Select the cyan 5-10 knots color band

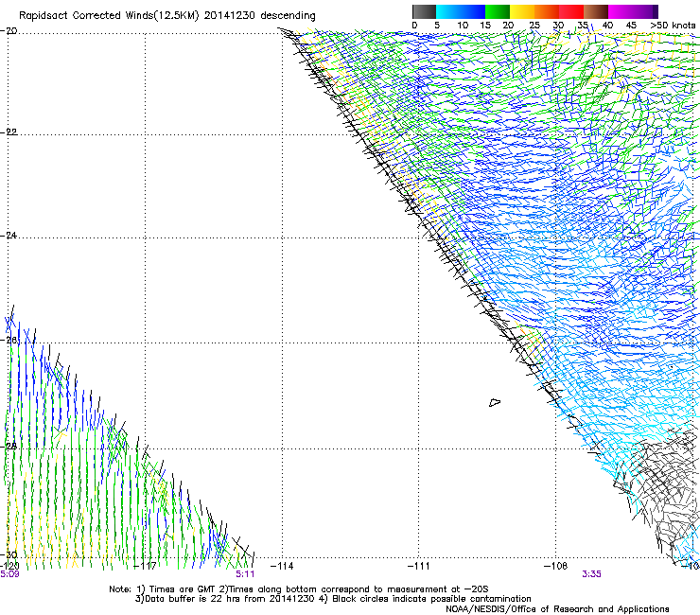point(448,11)
